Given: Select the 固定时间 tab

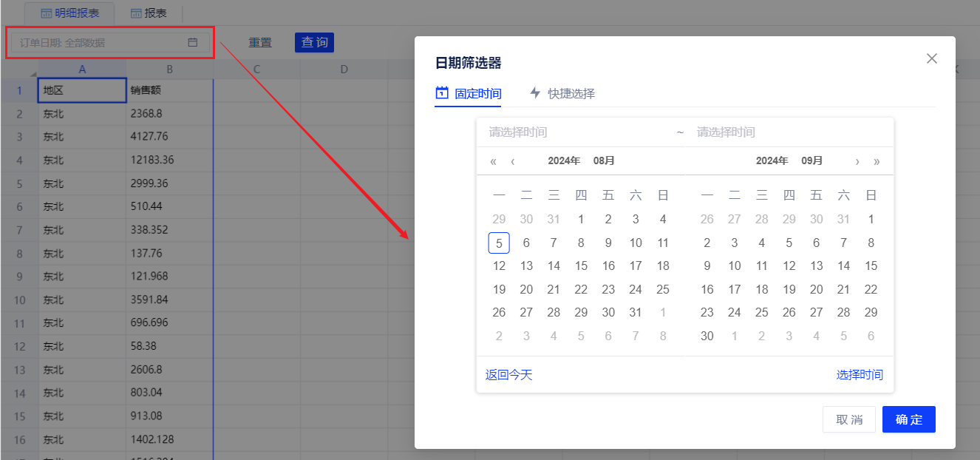Looking at the screenshot, I should coord(469,93).
